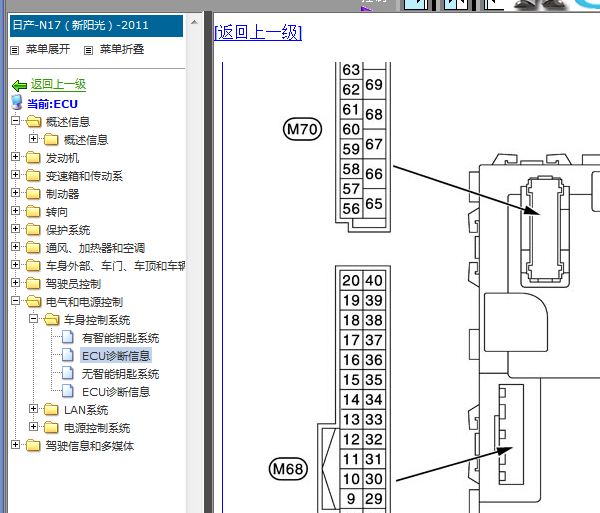Select the 驾驶信息和多媒体 tree label

[x=90, y=446]
